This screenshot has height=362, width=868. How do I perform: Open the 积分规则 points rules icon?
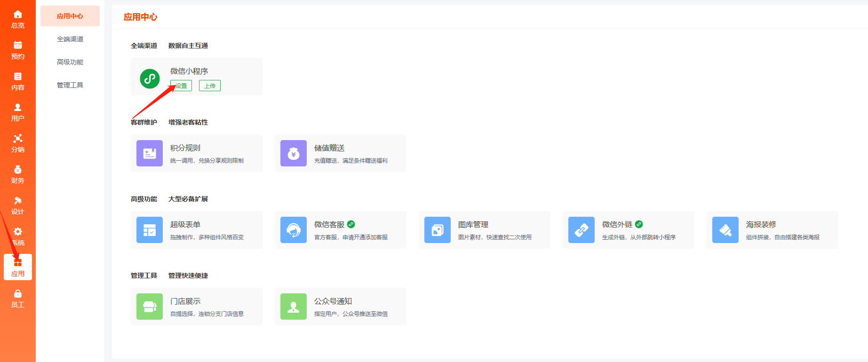150,153
